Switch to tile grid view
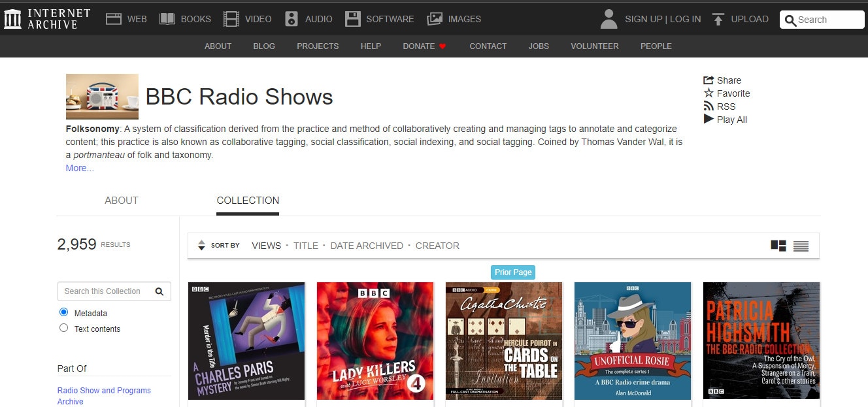The height and width of the screenshot is (407, 868). click(778, 246)
